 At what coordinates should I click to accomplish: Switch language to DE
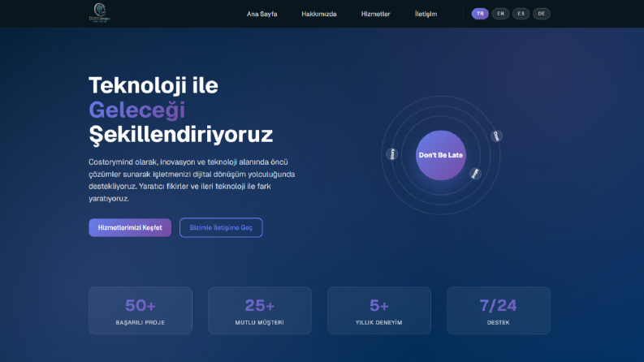pyautogui.click(x=542, y=14)
